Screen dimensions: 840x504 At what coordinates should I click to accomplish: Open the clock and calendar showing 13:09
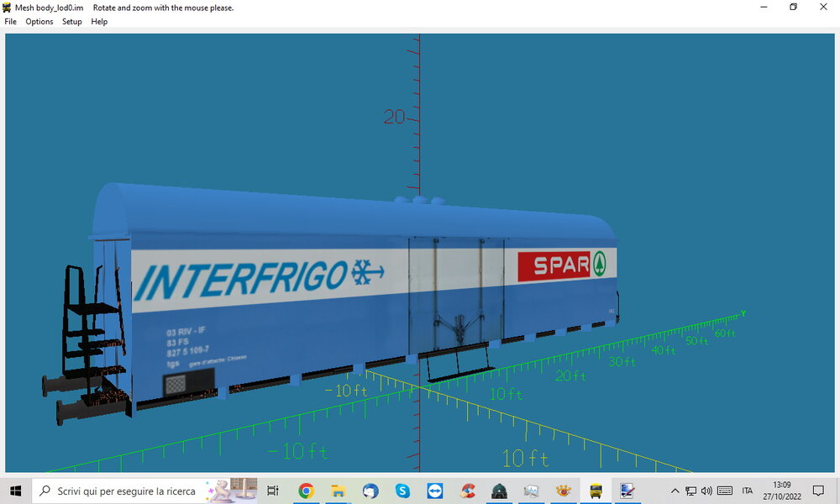point(782,491)
